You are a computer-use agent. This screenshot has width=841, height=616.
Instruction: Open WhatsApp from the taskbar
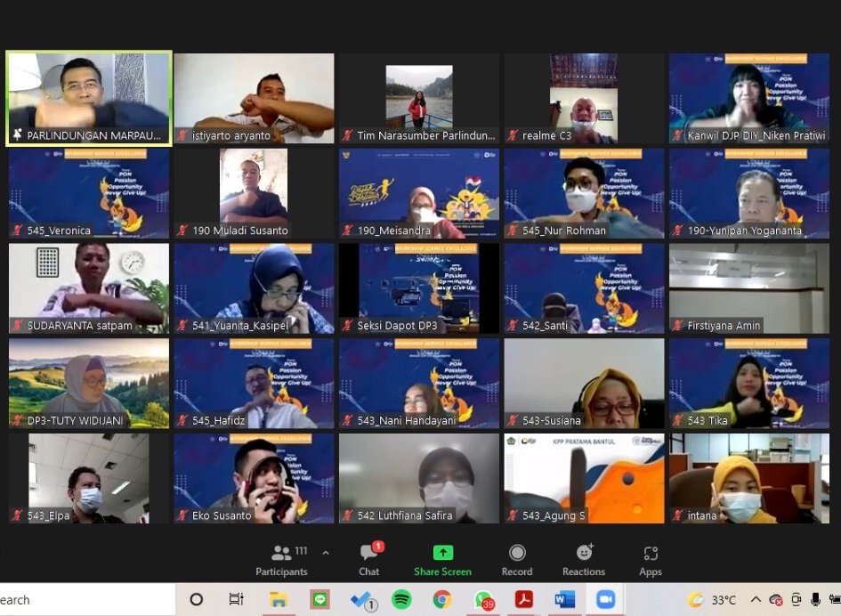pyautogui.click(x=483, y=600)
